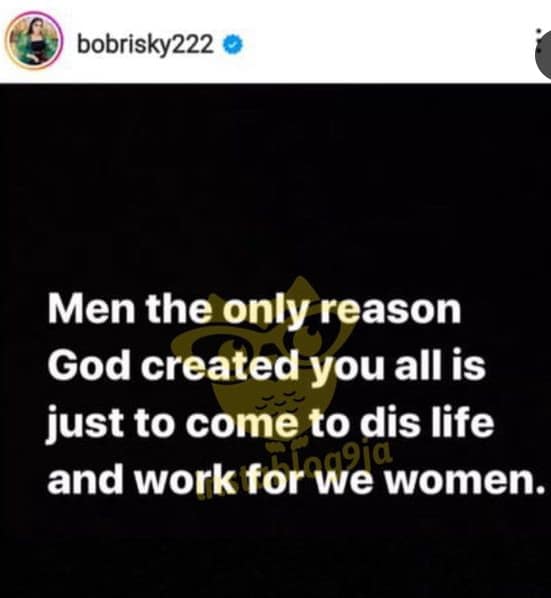Click the blue verified badge
Image resolution: width=551 pixels, height=598 pixels.
pos(233,45)
